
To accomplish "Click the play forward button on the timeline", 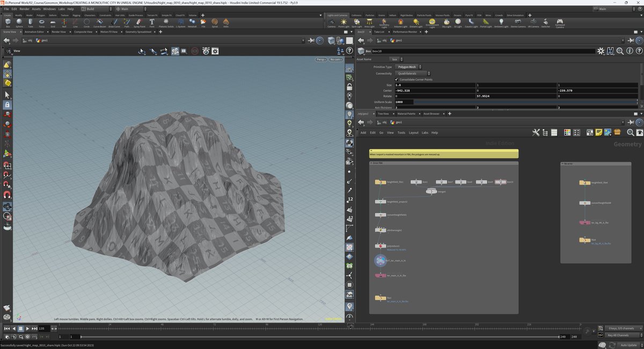I will (x=27, y=329).
